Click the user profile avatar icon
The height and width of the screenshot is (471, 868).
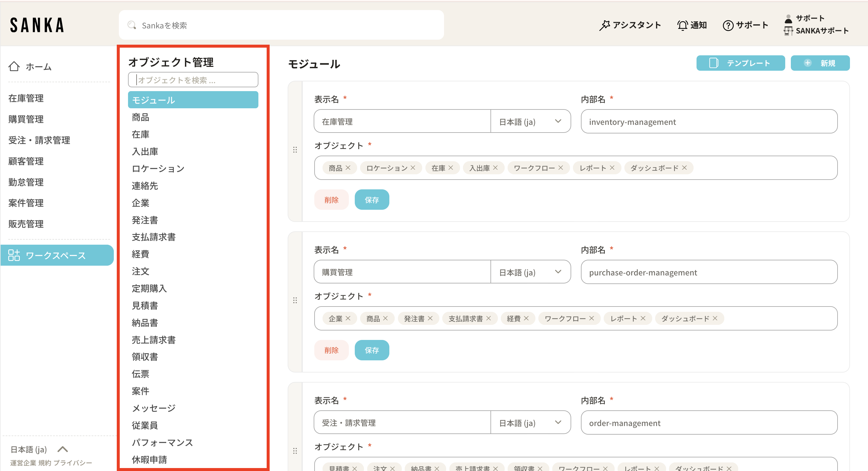[788, 19]
